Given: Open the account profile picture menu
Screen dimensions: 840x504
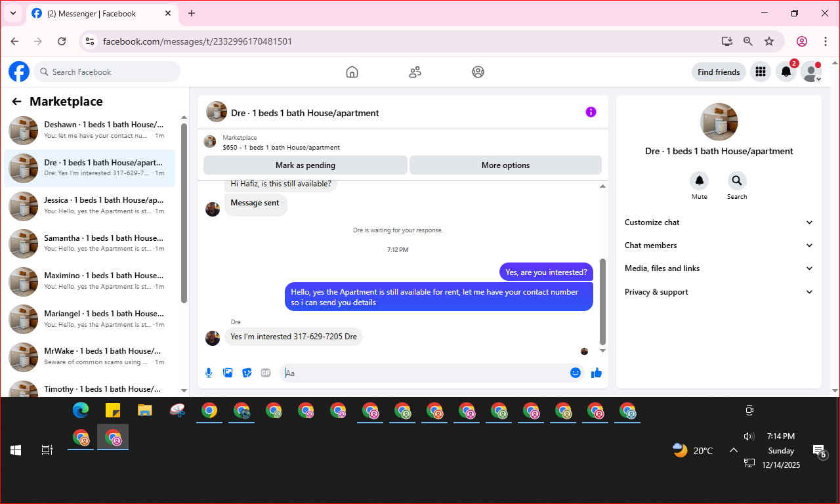Looking at the screenshot, I should point(811,72).
